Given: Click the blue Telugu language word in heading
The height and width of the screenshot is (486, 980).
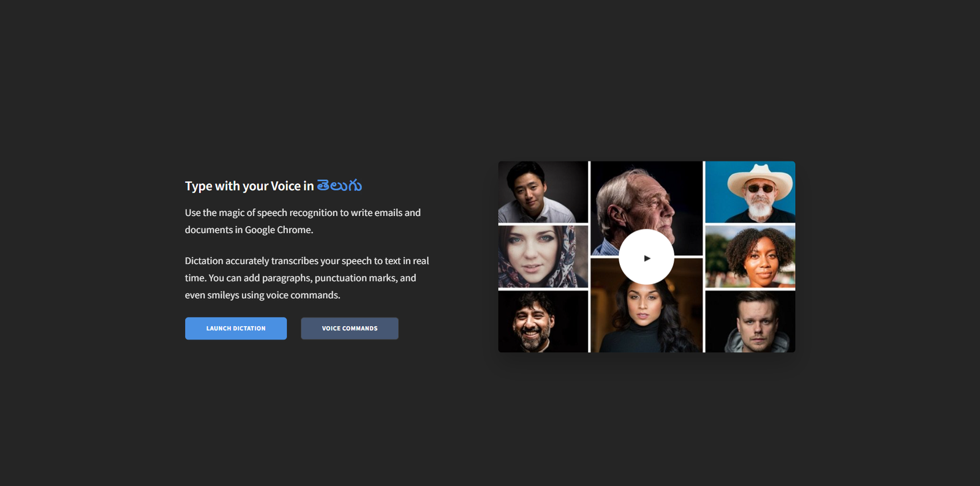Looking at the screenshot, I should tap(339, 185).
